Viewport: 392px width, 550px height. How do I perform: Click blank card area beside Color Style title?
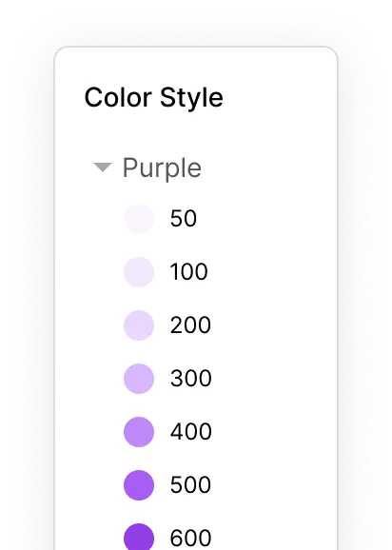coord(279,97)
